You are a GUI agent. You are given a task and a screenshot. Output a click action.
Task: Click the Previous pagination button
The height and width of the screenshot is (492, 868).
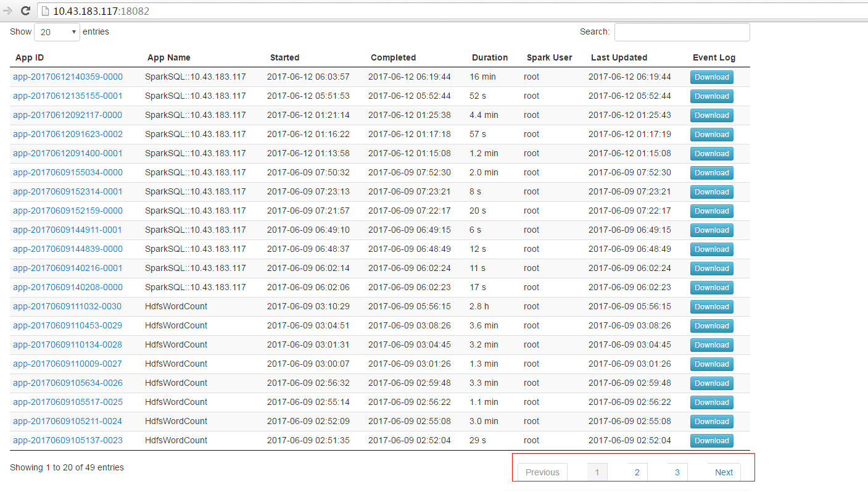click(542, 472)
